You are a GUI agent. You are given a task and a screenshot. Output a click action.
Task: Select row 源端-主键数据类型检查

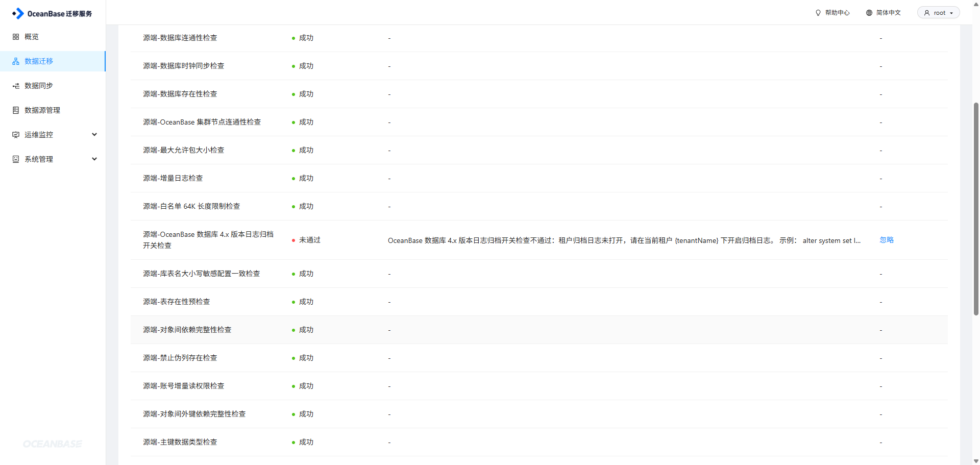point(539,442)
